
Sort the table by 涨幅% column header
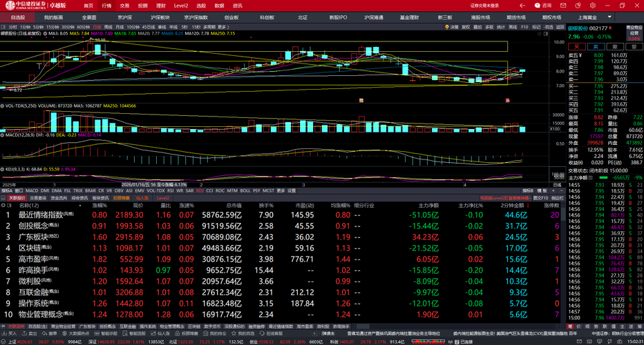100,205
